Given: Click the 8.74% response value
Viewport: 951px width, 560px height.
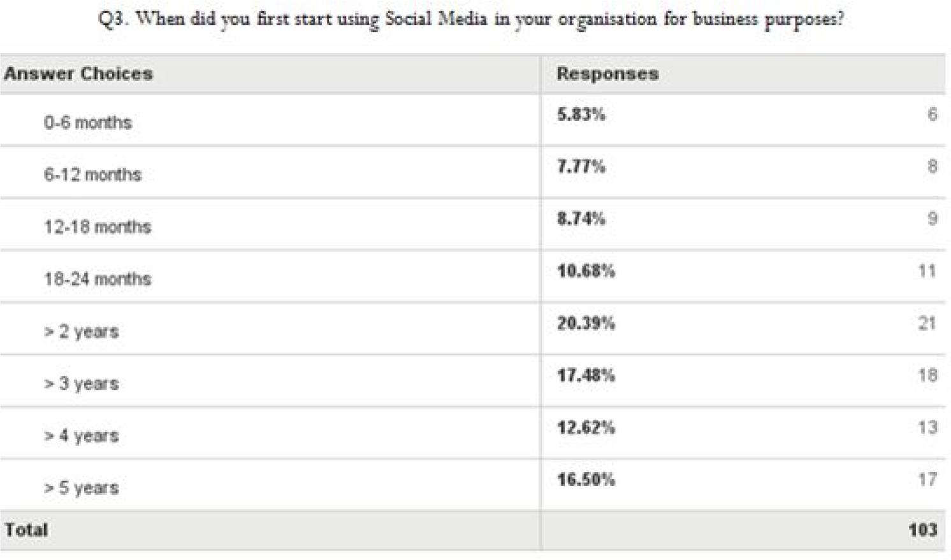Looking at the screenshot, I should click(x=581, y=219).
